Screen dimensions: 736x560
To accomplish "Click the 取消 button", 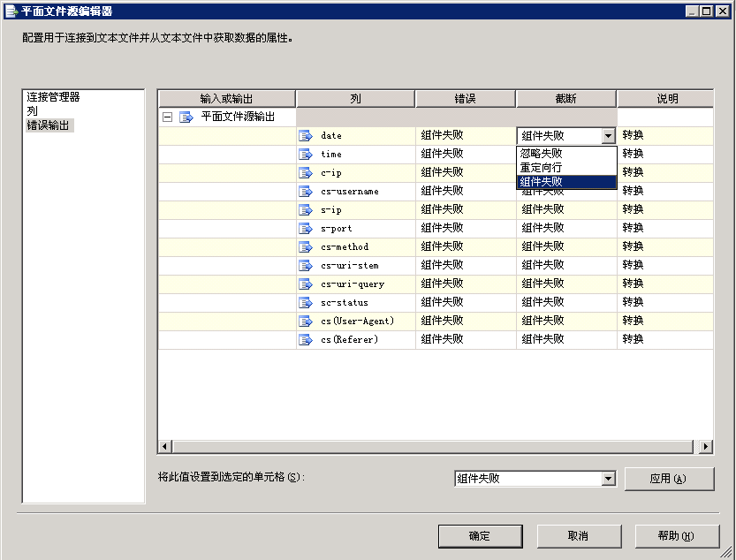I will point(579,536).
